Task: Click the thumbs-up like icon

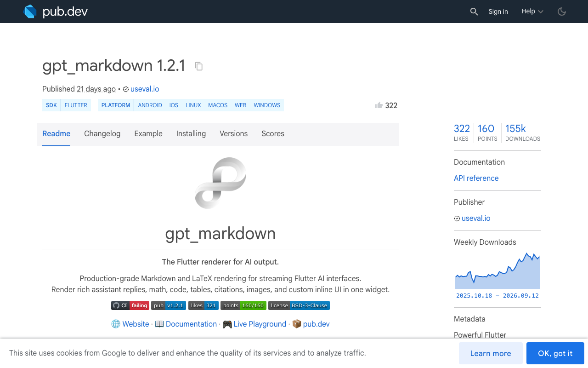Action: point(379,105)
